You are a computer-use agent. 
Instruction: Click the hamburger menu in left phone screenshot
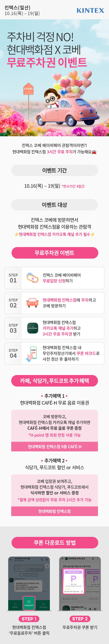click(46, 559)
